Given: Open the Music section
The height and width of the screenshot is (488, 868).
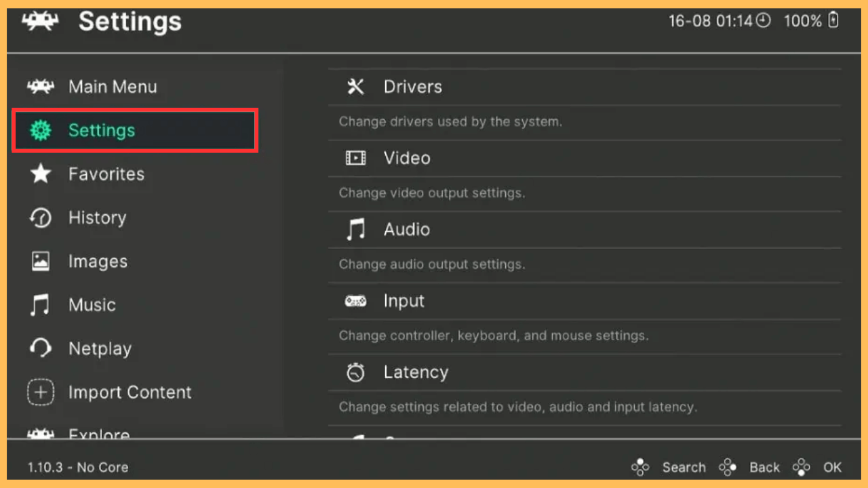Looking at the screenshot, I should tap(92, 304).
